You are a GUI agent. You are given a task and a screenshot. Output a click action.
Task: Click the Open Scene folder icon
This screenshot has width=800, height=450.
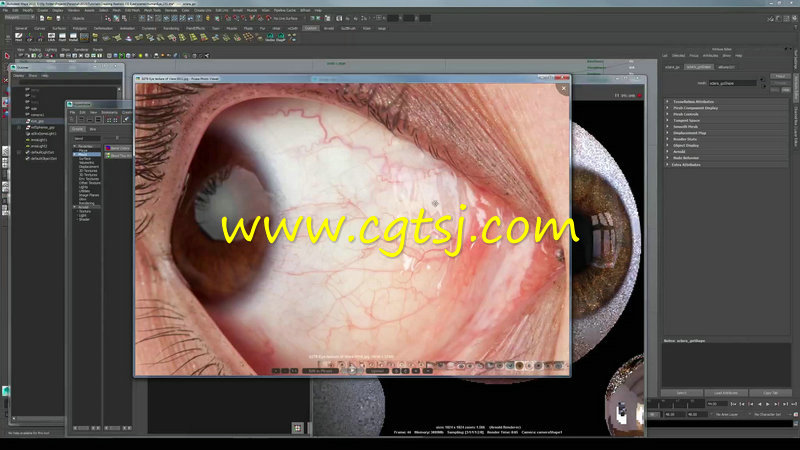click(x=49, y=18)
